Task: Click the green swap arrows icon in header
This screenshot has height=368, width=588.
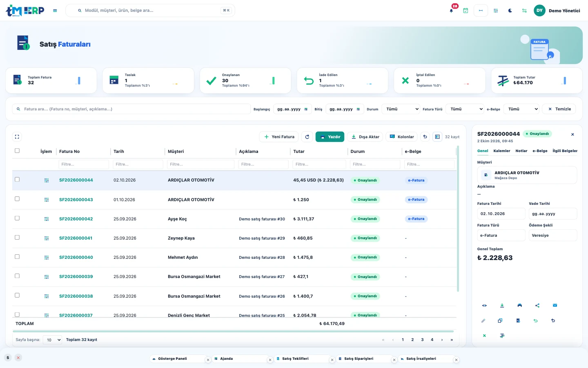Action: (x=524, y=11)
